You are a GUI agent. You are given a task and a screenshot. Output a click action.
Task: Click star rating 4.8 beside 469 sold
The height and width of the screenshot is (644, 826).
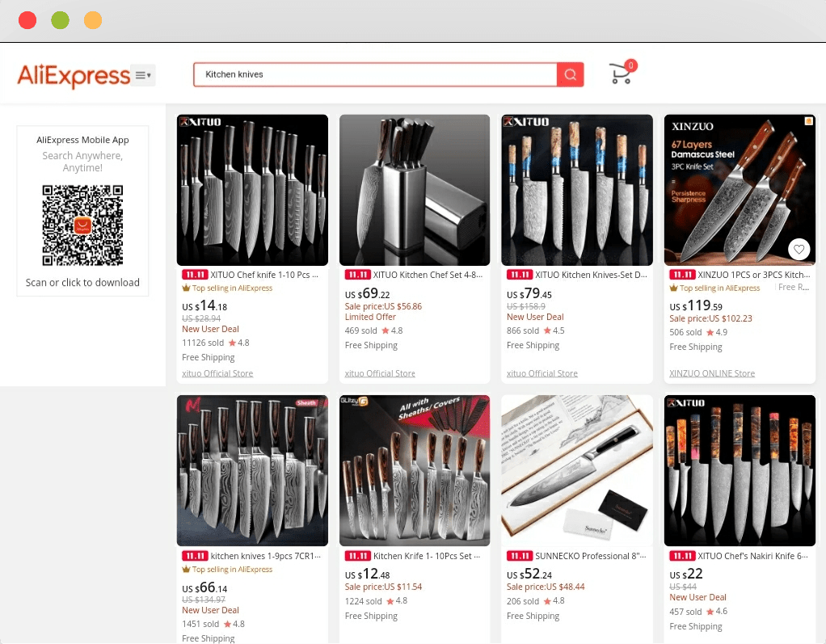[392, 330]
